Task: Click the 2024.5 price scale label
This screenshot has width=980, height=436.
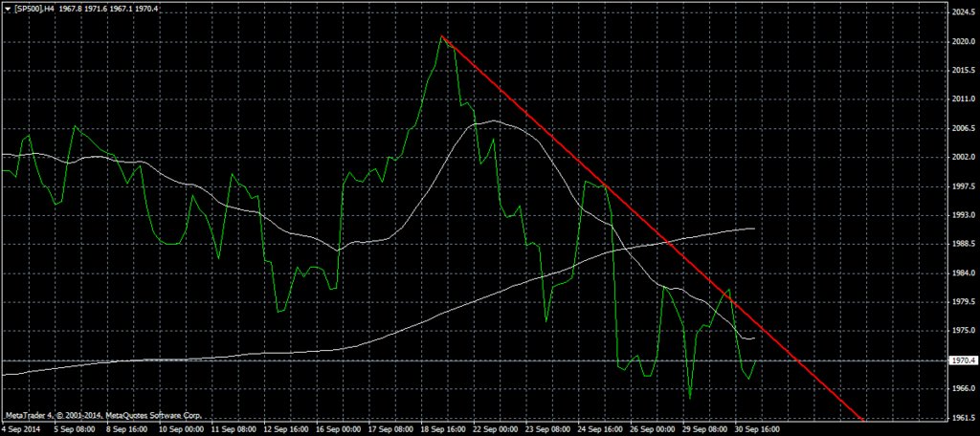Action: (962, 12)
